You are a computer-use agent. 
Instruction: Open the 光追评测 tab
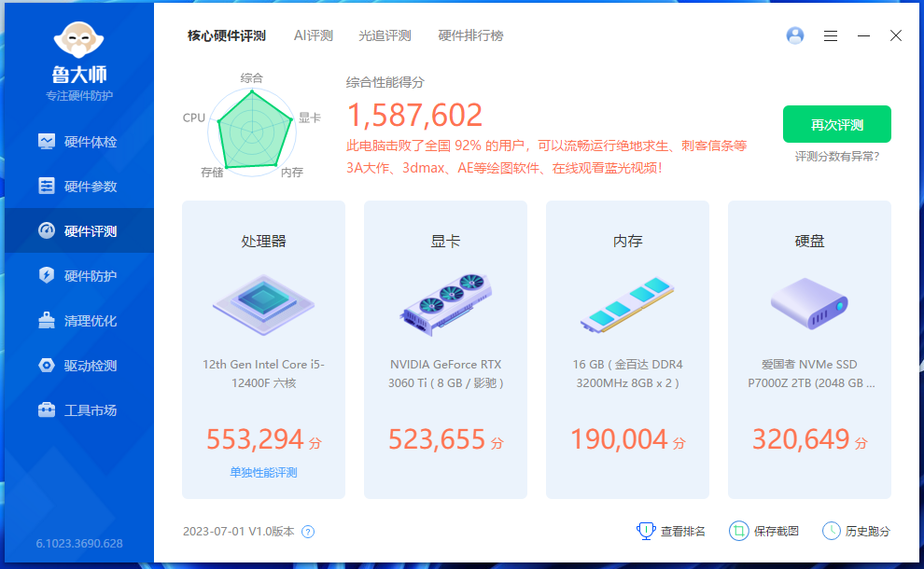point(385,35)
